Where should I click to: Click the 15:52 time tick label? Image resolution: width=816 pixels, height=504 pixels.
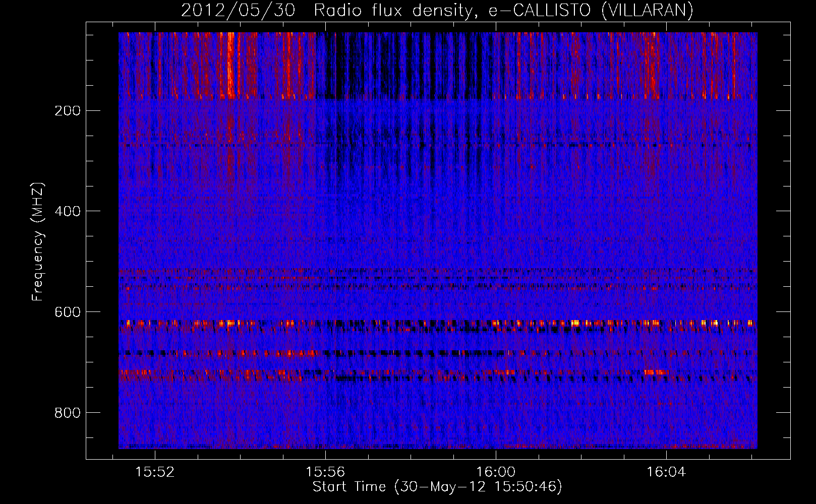pyautogui.click(x=155, y=472)
